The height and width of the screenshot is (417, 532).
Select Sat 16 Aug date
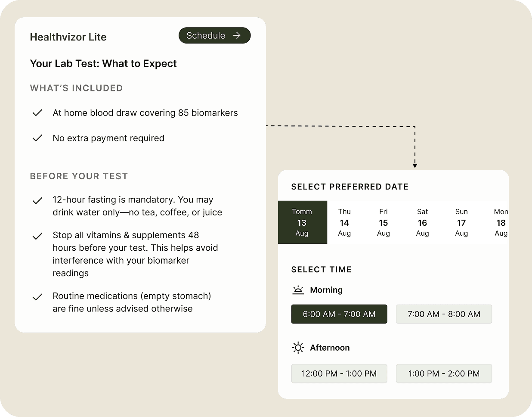422,222
